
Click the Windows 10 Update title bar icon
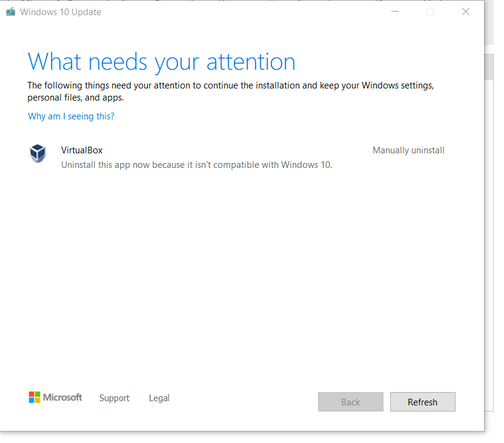pyautogui.click(x=11, y=12)
